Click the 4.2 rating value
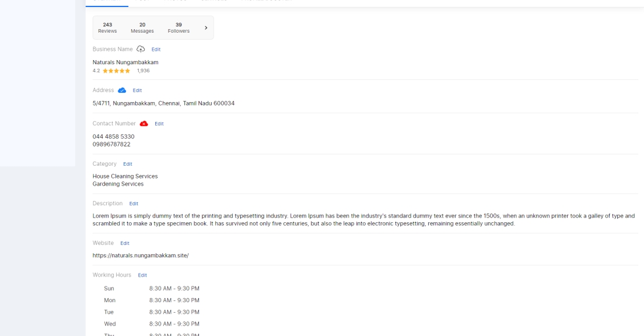Viewport: 644px width, 336px height. pos(96,71)
